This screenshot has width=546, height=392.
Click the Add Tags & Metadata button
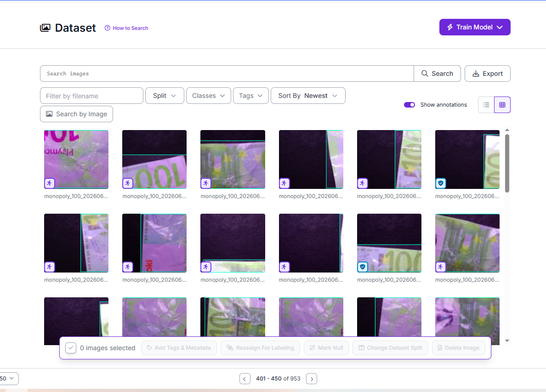click(x=179, y=348)
